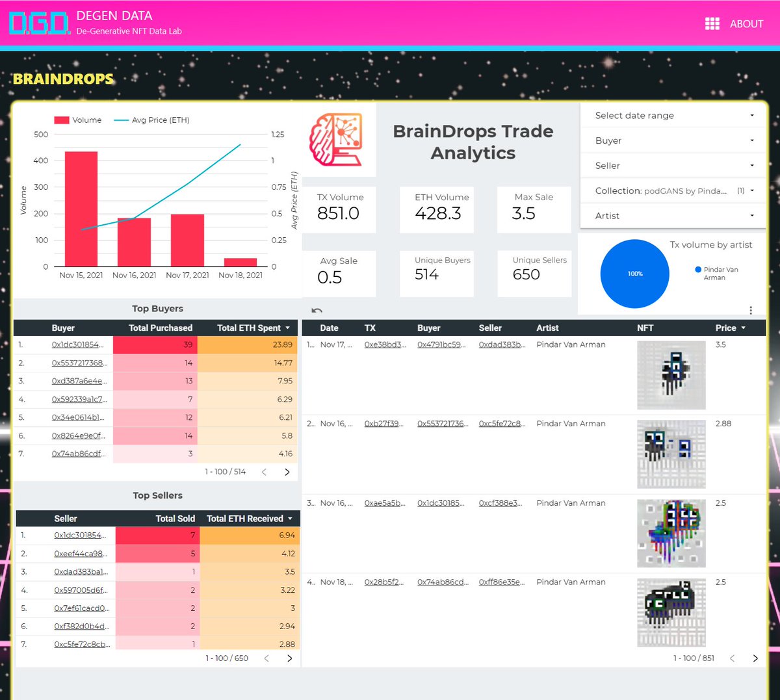Viewport: 780px width, 700px height.
Task: Open buyer address 0x8264e9e0f
Action: click(78, 435)
